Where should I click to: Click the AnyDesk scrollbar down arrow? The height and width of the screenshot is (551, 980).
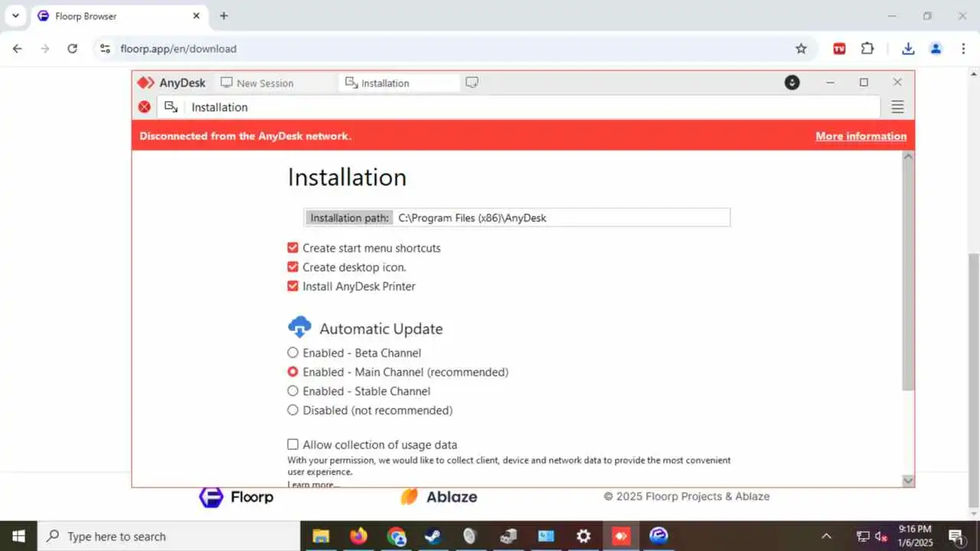point(908,481)
